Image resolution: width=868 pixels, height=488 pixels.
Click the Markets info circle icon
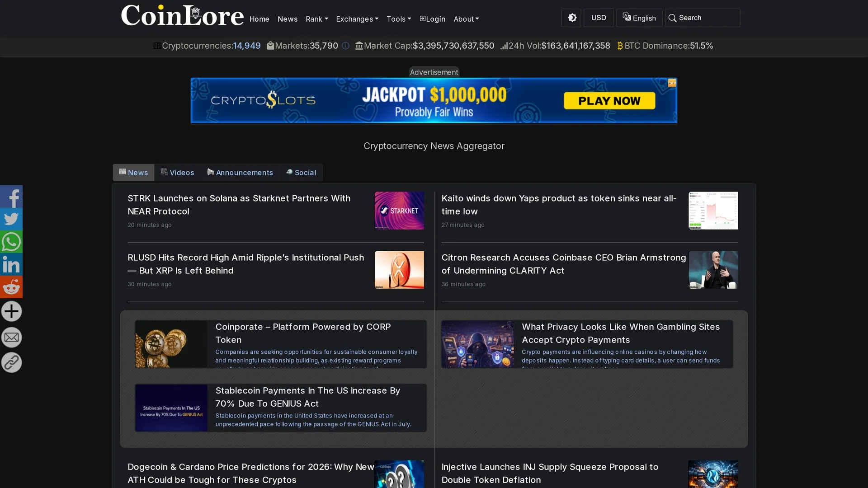[345, 46]
